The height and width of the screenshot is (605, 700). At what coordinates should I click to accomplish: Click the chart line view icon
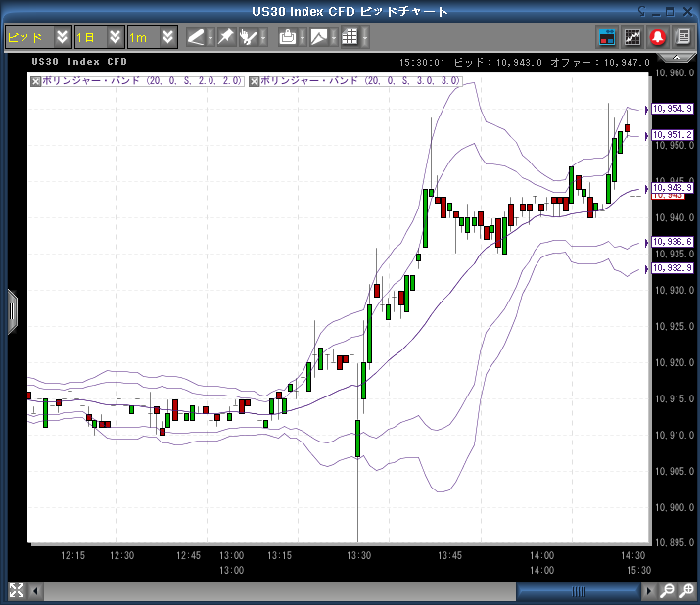coord(632,37)
